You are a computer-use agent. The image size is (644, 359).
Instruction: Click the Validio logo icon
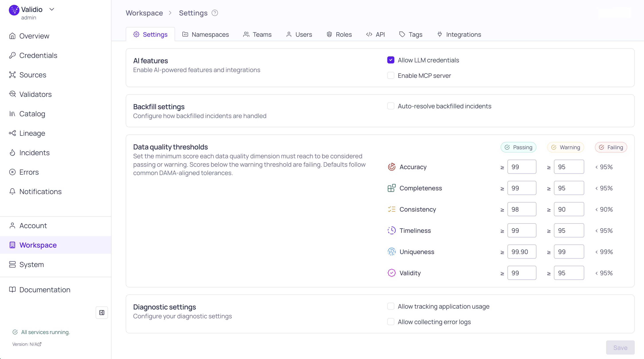tap(14, 10)
